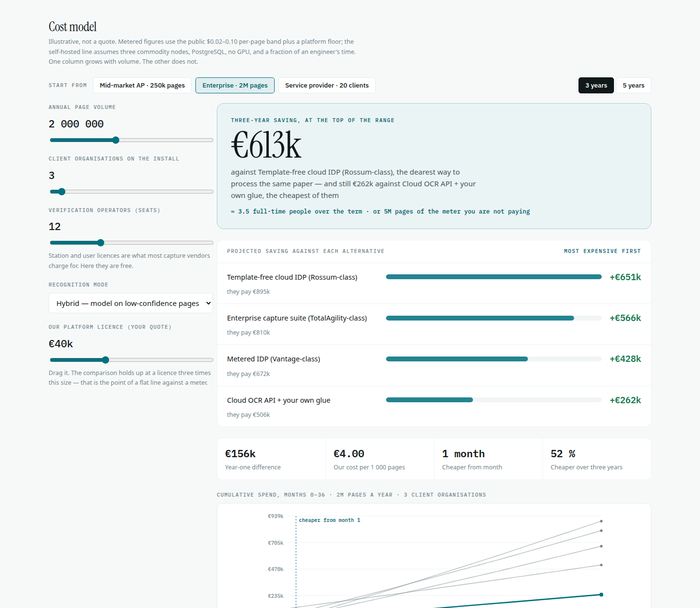Select the Mid-market AP 250k pages preset
The image size is (700, 608).
142,85
